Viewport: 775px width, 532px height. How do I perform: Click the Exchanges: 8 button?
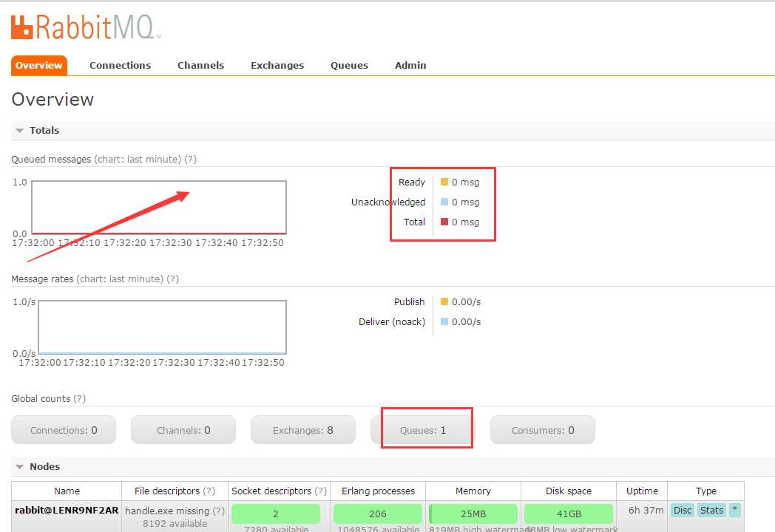(x=303, y=430)
